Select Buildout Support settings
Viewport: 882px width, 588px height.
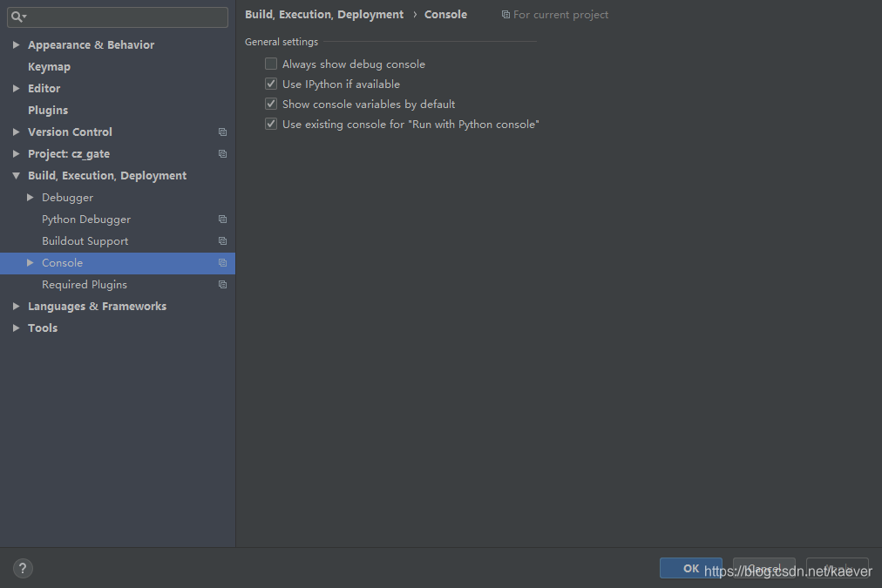point(85,241)
